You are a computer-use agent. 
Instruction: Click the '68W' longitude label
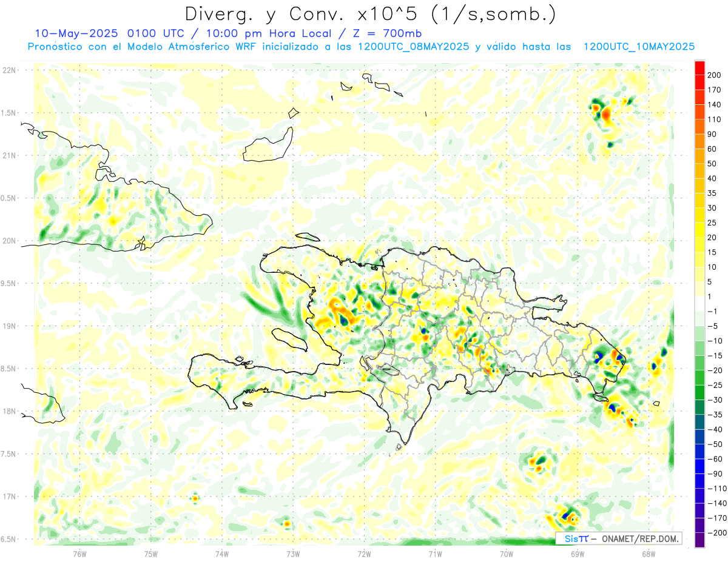649,554
